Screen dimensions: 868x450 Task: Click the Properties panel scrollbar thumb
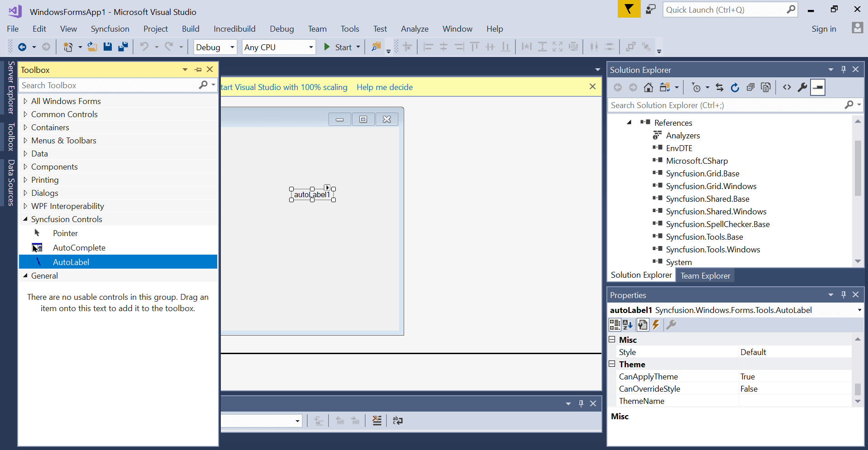click(x=858, y=389)
